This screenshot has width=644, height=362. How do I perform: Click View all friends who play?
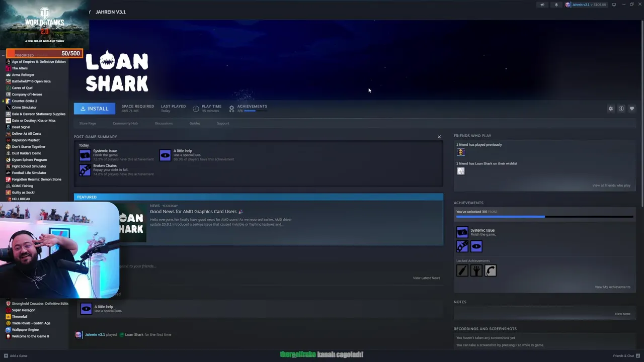tap(611, 185)
